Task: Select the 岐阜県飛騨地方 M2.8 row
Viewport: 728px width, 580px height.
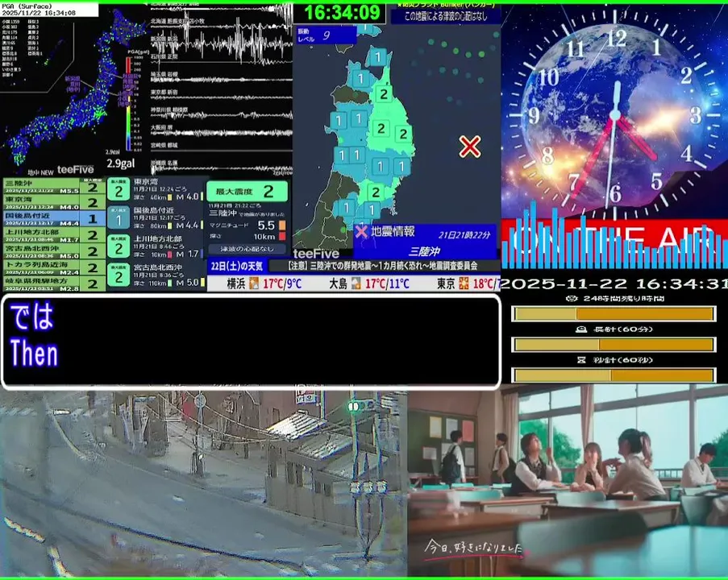Action: pyautogui.click(x=54, y=283)
